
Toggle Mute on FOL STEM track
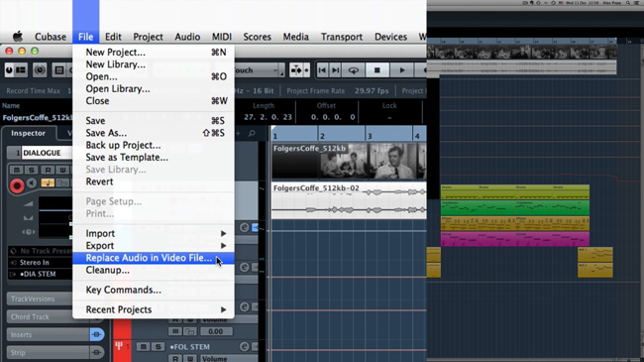click(x=143, y=347)
